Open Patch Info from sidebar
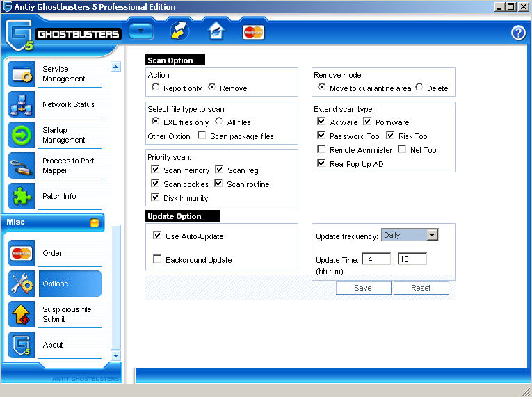 (x=59, y=196)
